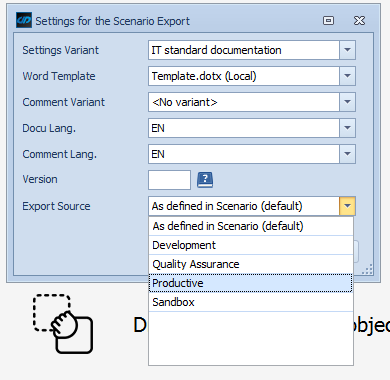Click the 'Template.dotx (Local)' field
The image size is (390, 380).
[244, 76]
